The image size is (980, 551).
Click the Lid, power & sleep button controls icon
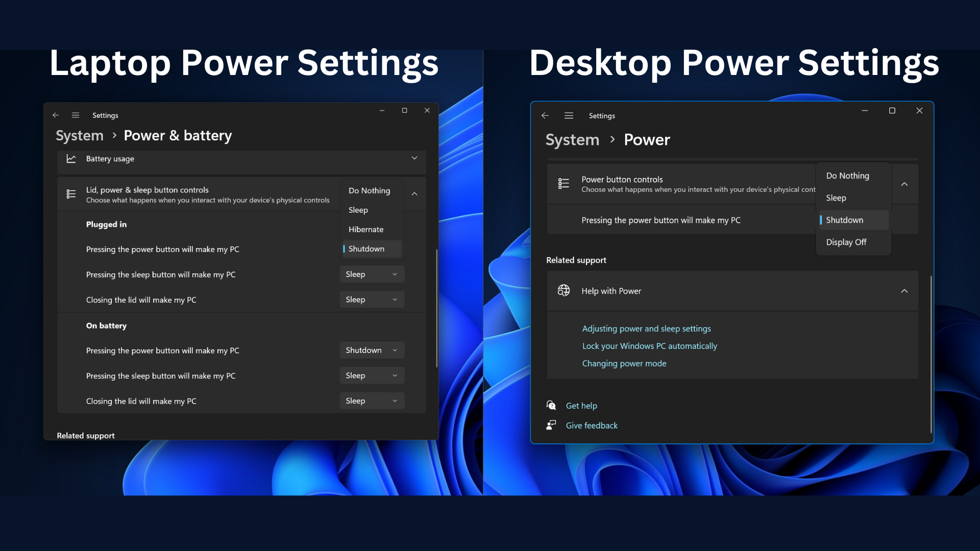(70, 194)
